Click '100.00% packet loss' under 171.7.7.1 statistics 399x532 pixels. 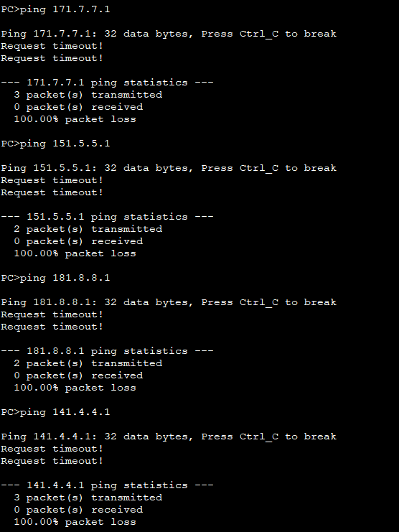coord(75,119)
